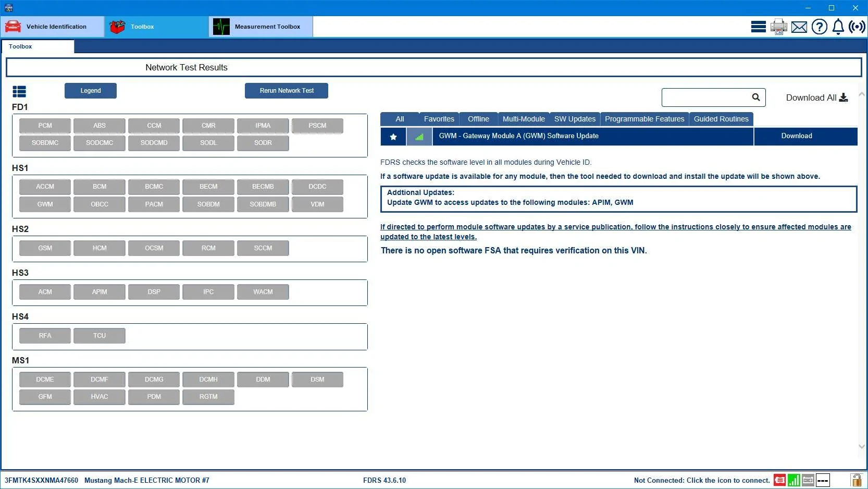Click the padlock icon in status bar

pos(856,480)
